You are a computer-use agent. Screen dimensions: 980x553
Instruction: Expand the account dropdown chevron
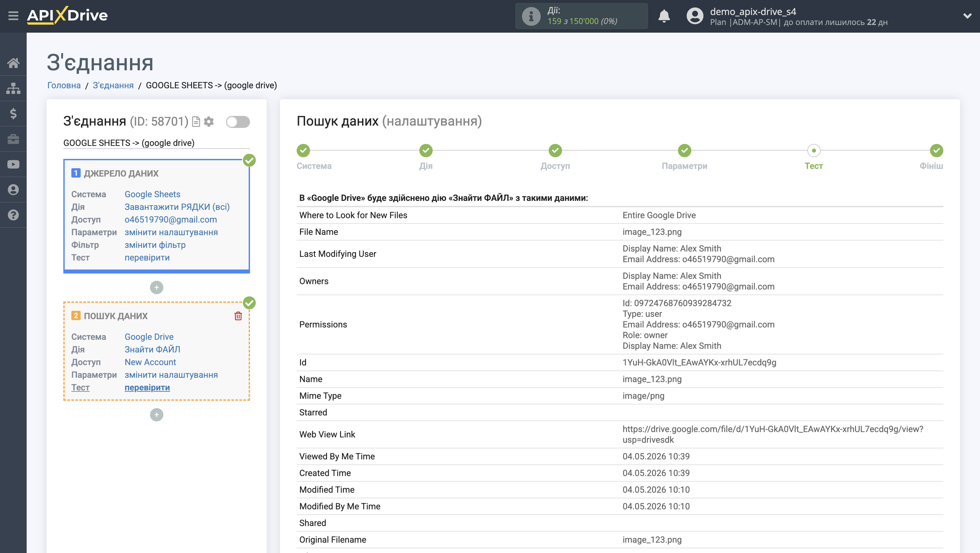pos(967,16)
